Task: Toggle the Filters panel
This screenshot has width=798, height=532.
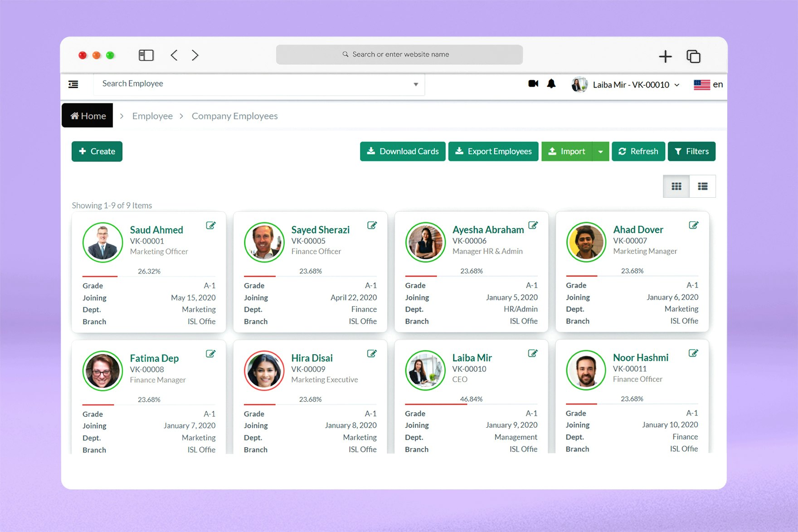Action: 691,151
